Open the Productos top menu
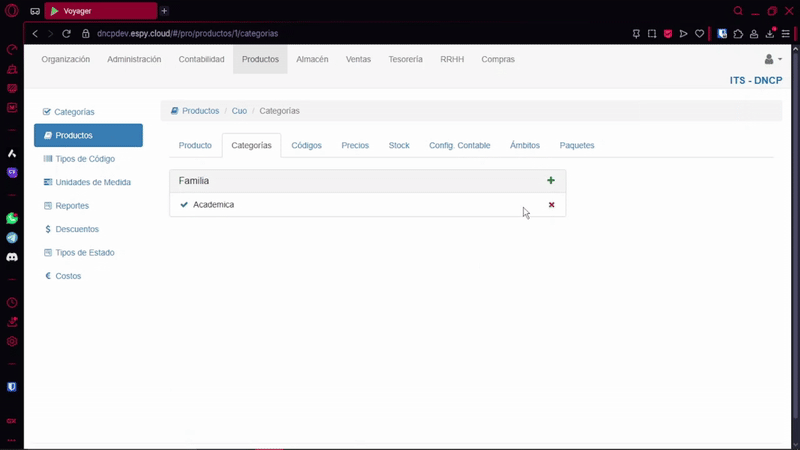This screenshot has width=800, height=450. [x=260, y=59]
